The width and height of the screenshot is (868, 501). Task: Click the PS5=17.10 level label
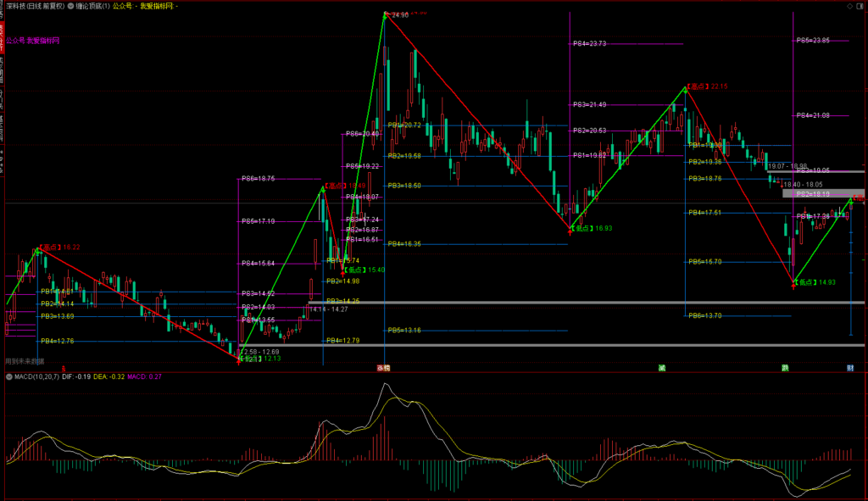[x=258, y=221]
